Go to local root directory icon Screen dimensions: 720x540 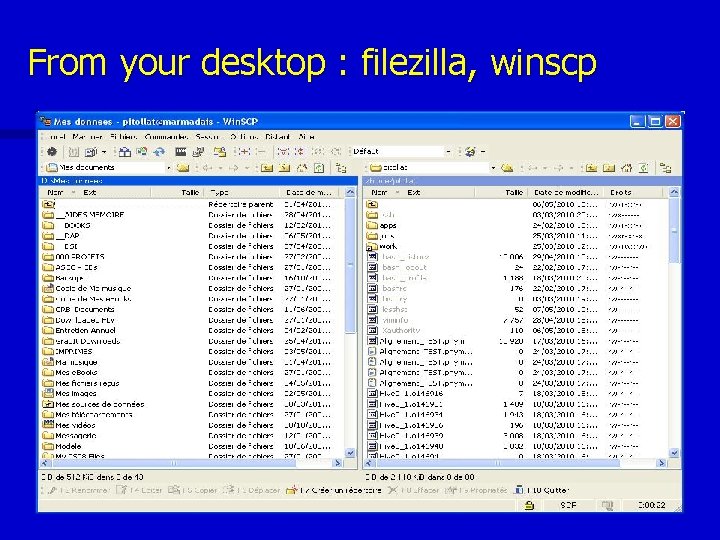(284, 168)
